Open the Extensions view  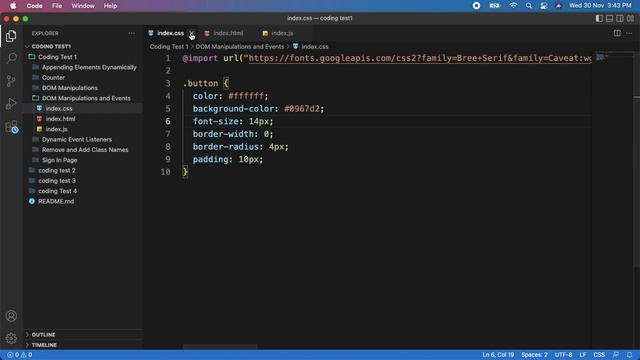point(11,127)
